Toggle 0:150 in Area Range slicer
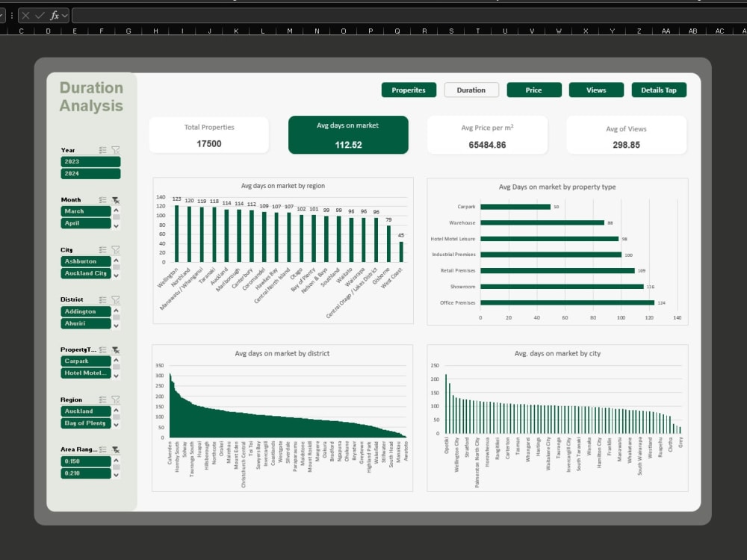 pos(86,461)
